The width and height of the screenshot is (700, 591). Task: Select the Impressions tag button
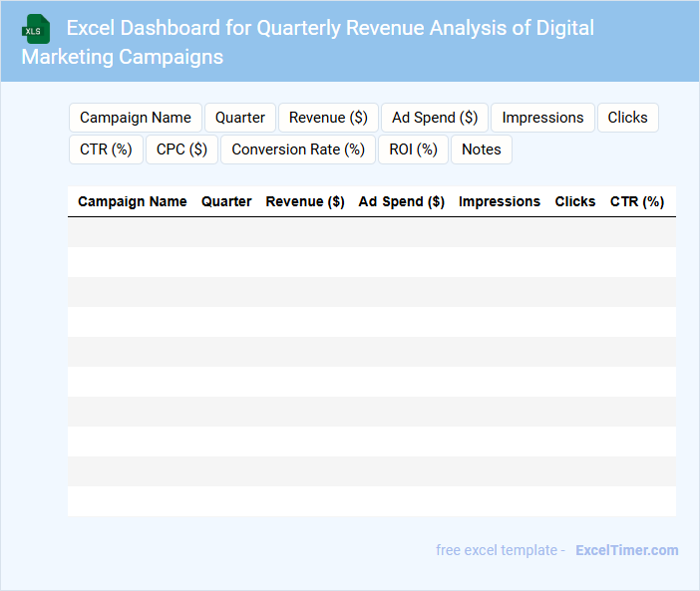click(542, 118)
